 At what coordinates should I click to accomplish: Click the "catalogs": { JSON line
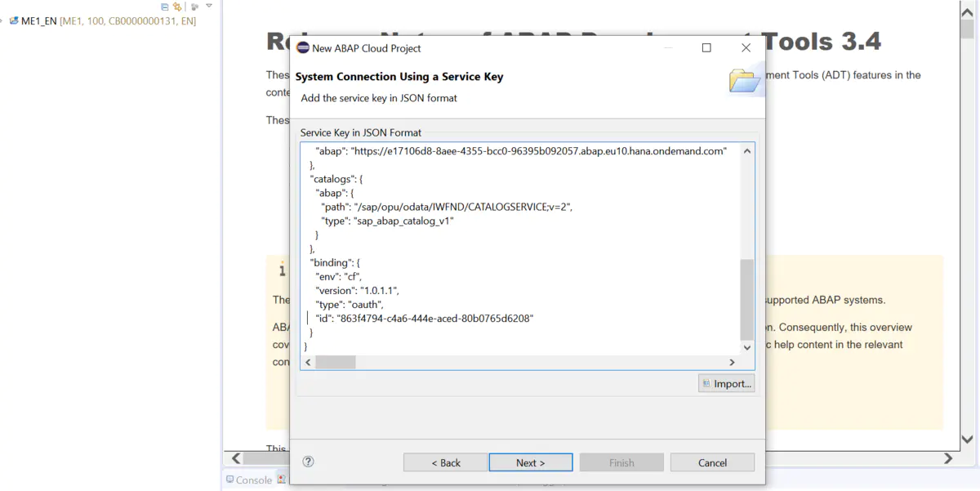tap(336, 179)
